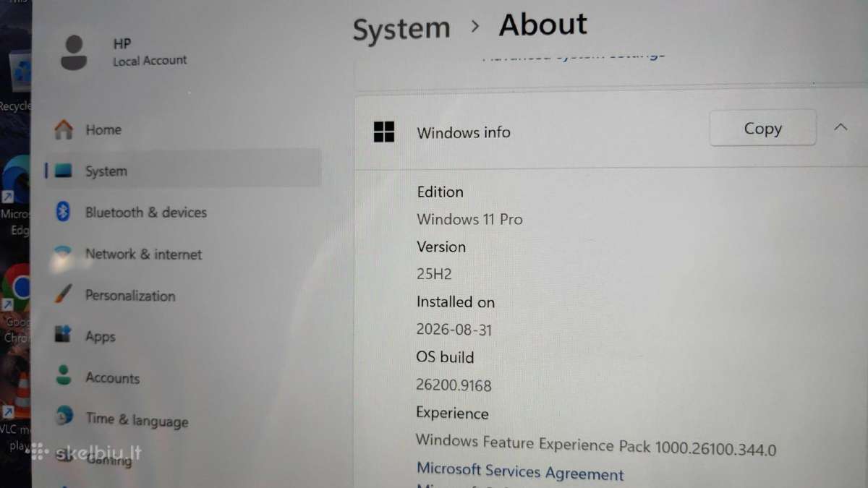Click the Time & language globe icon
This screenshot has width=868, height=488.
(64, 416)
